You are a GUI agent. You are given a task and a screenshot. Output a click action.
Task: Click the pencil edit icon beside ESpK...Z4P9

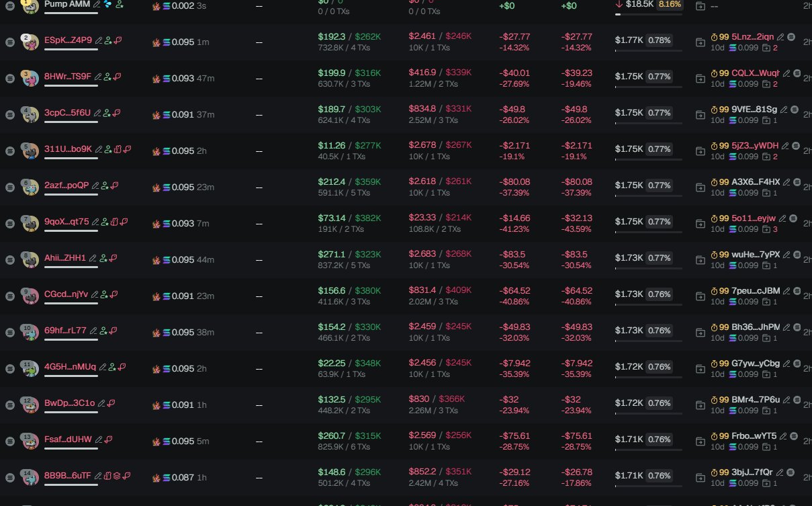pyautogui.click(x=99, y=40)
